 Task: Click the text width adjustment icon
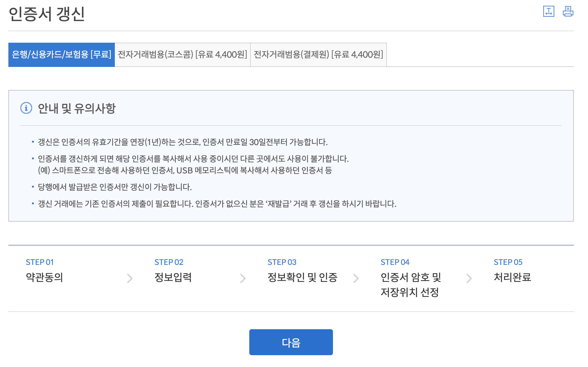click(548, 12)
